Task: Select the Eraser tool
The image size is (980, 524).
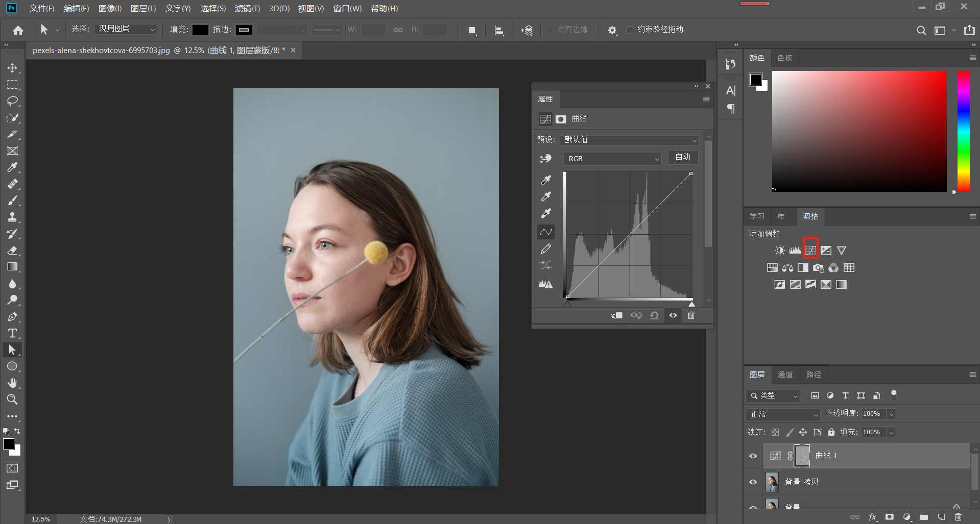Action: (x=12, y=250)
